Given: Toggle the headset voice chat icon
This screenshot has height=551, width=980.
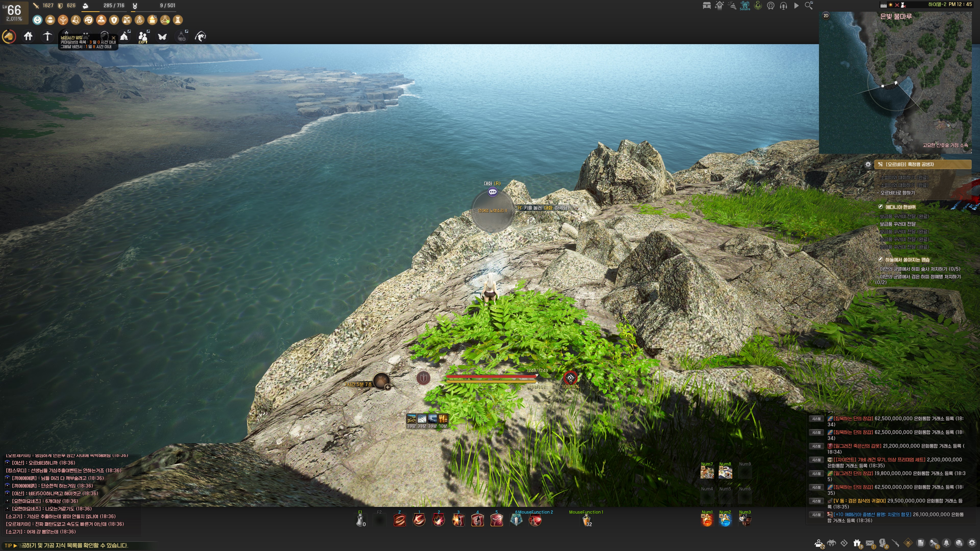Looking at the screenshot, I should pos(783,5).
